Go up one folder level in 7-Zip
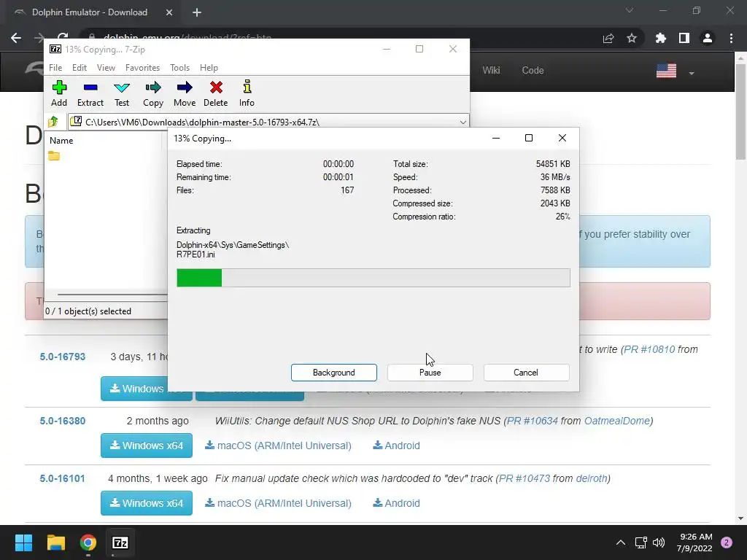747x560 pixels. [x=53, y=122]
